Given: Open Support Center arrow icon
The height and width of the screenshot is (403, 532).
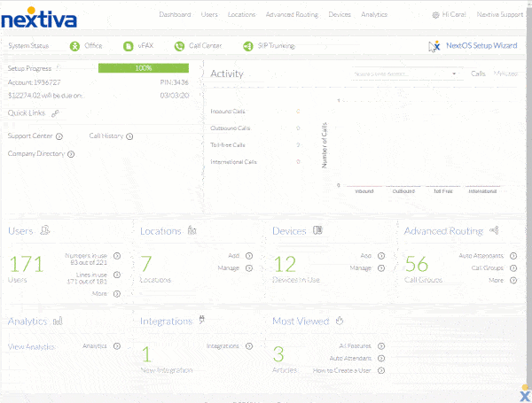Looking at the screenshot, I should 59,136.
